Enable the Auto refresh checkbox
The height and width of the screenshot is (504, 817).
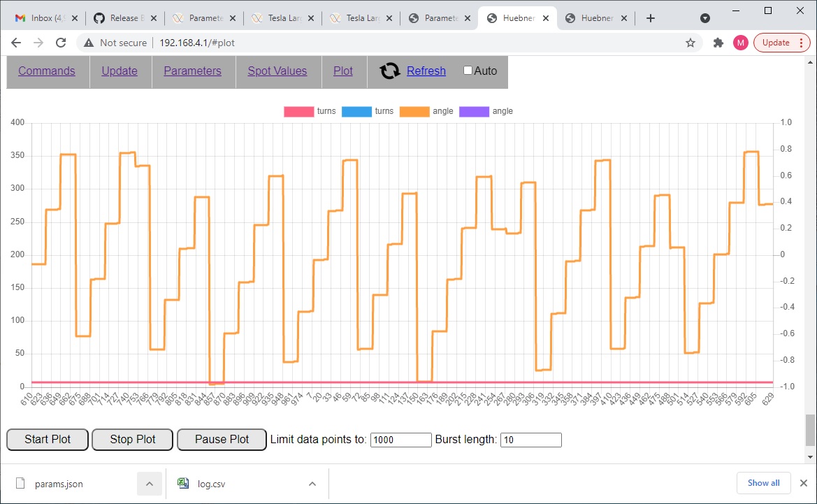coord(468,71)
